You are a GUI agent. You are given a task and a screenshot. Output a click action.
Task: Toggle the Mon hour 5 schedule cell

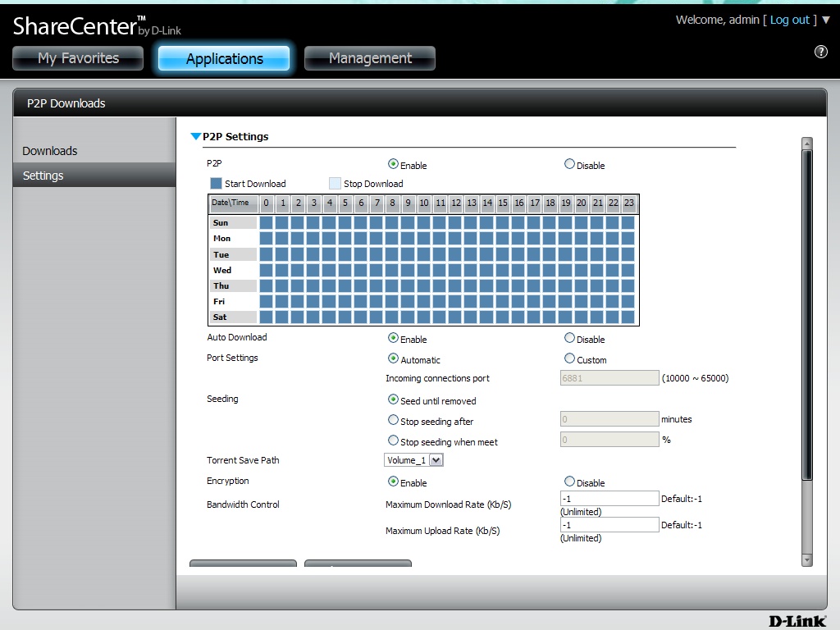point(345,239)
